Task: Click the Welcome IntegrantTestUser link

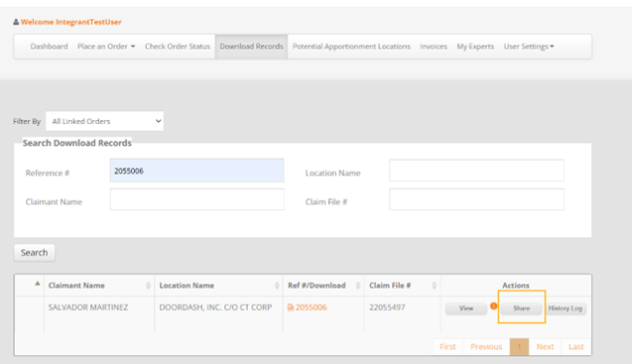Action: (71, 22)
